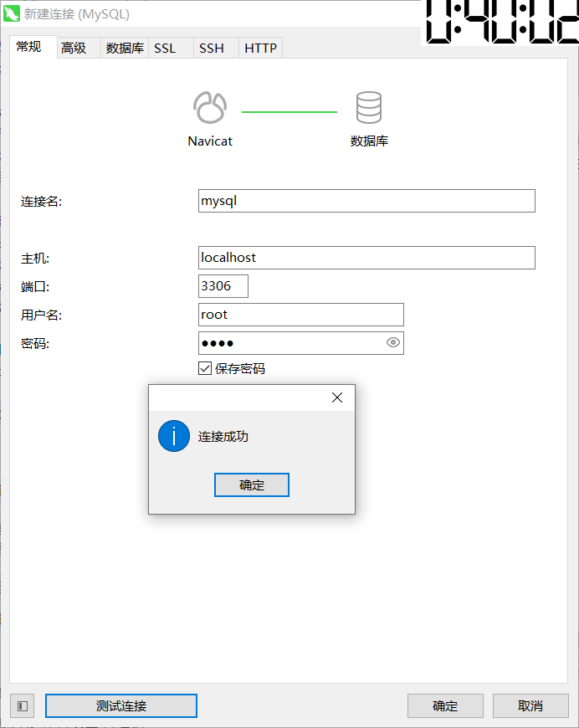The height and width of the screenshot is (728, 579).
Task: Click the 密码: label
Action: coord(35,344)
